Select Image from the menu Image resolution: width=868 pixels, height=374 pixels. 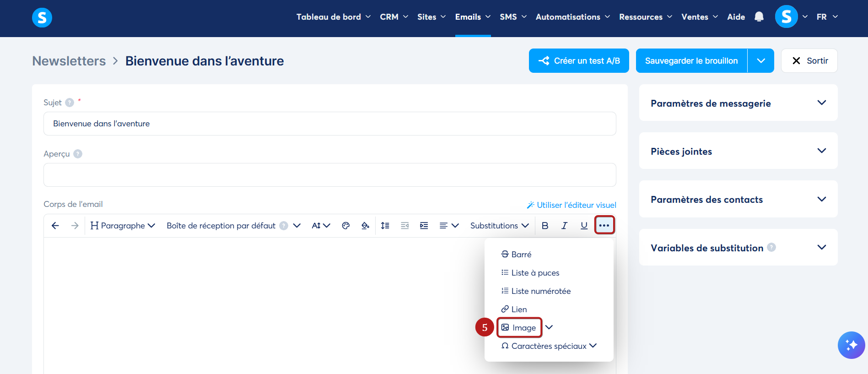tap(519, 328)
